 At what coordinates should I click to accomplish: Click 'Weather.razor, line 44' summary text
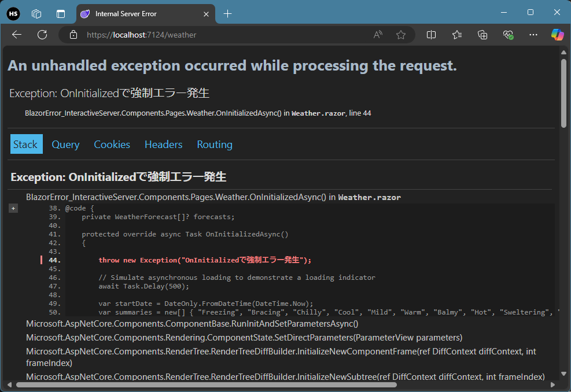[x=331, y=113]
